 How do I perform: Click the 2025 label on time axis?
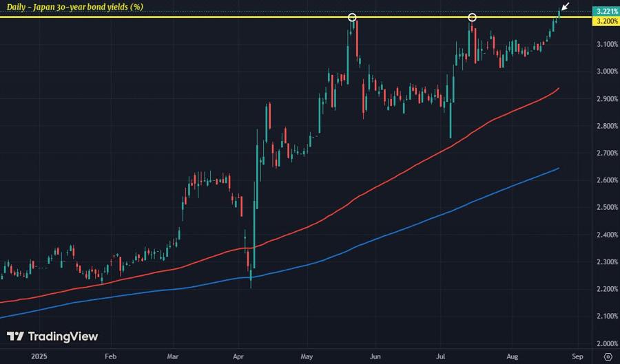pyautogui.click(x=39, y=356)
